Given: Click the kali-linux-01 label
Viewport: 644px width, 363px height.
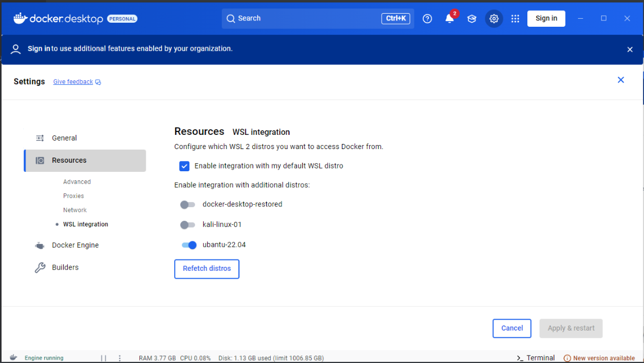Looking at the screenshot, I should (x=222, y=225).
